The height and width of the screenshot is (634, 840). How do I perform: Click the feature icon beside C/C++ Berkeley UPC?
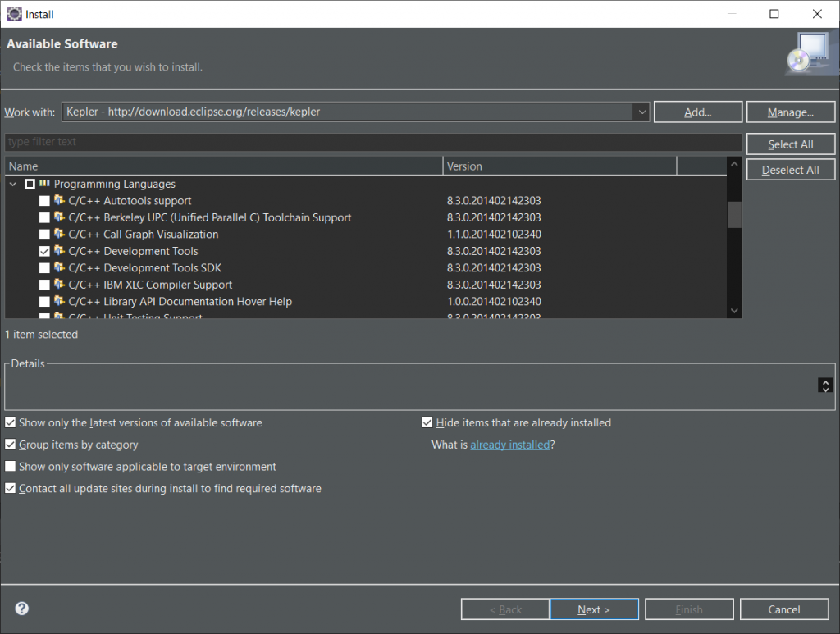(x=59, y=217)
